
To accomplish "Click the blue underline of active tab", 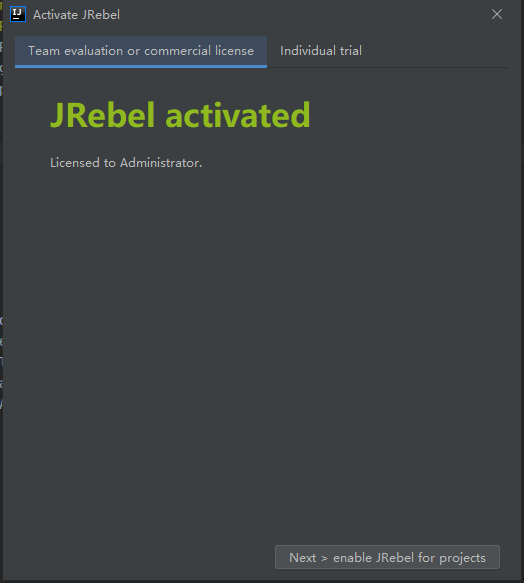I will click(x=141, y=67).
